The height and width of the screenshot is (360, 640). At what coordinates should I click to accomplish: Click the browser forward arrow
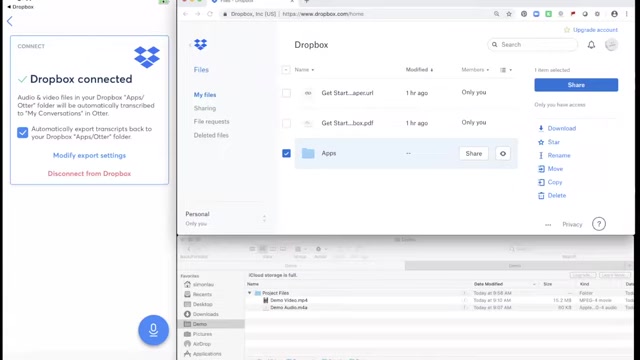point(198,14)
